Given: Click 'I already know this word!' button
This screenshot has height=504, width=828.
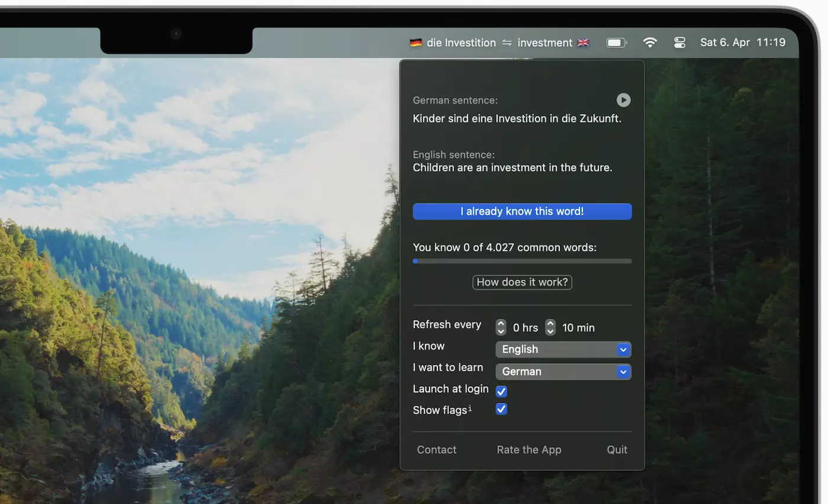Looking at the screenshot, I should tap(522, 212).
